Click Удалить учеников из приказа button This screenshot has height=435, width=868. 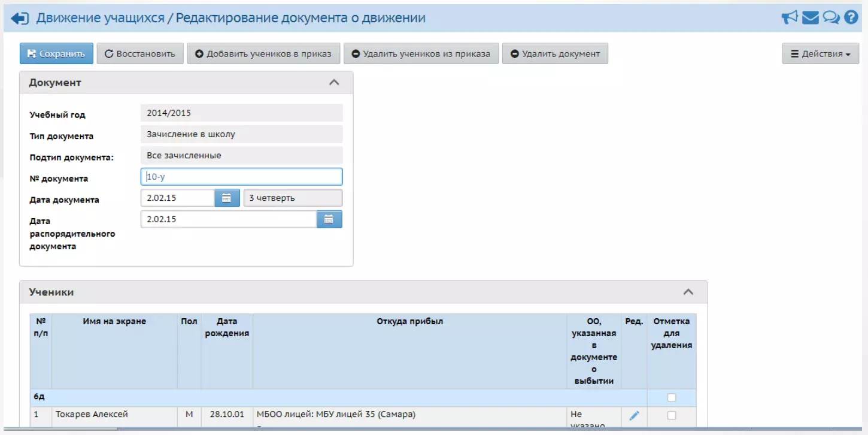point(421,53)
